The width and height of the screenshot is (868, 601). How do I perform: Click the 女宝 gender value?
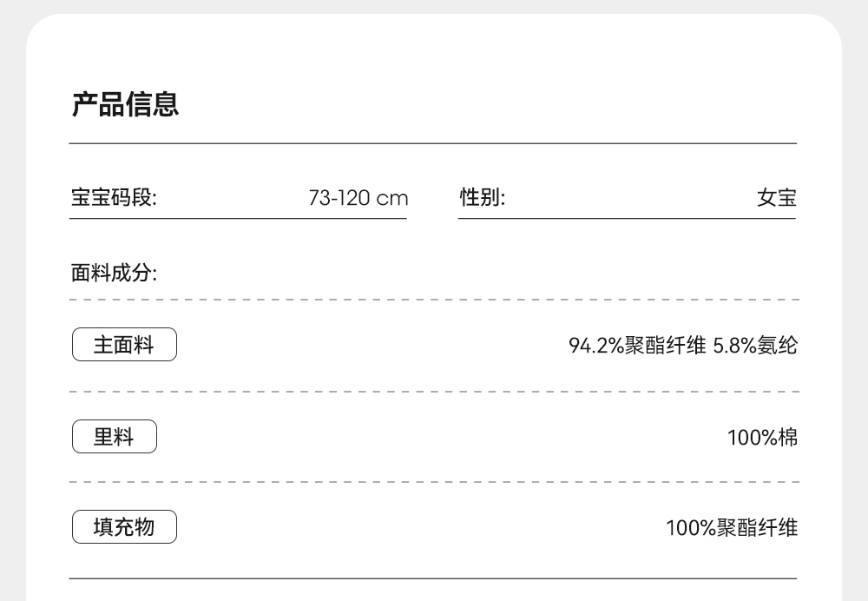point(776,198)
